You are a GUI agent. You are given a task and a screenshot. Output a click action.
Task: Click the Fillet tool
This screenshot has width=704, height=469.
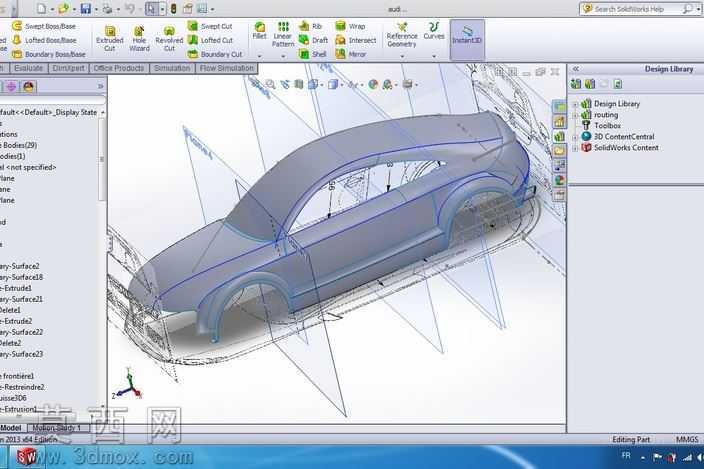[260, 31]
